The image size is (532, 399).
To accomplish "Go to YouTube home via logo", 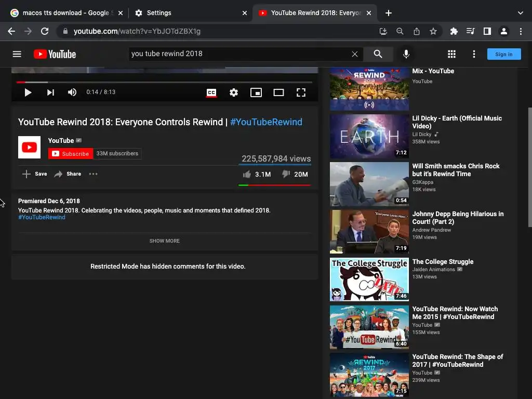I will coord(55,54).
